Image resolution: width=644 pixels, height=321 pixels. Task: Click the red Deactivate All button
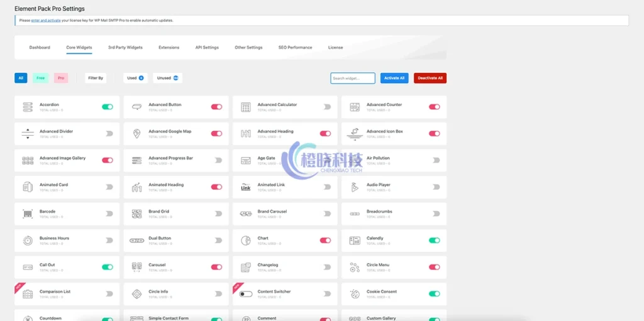tap(430, 78)
